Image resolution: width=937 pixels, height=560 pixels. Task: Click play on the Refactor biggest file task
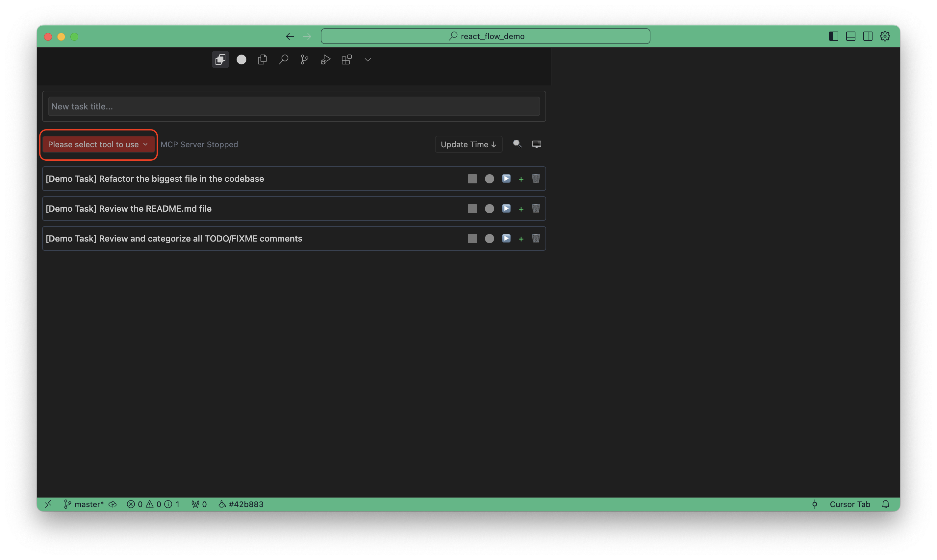(506, 178)
